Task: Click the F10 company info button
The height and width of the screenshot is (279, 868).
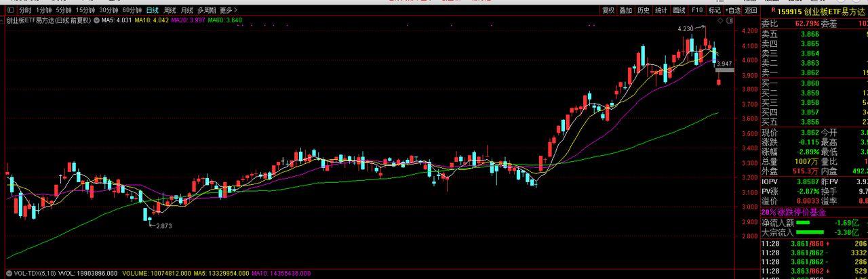Action: click(x=697, y=10)
